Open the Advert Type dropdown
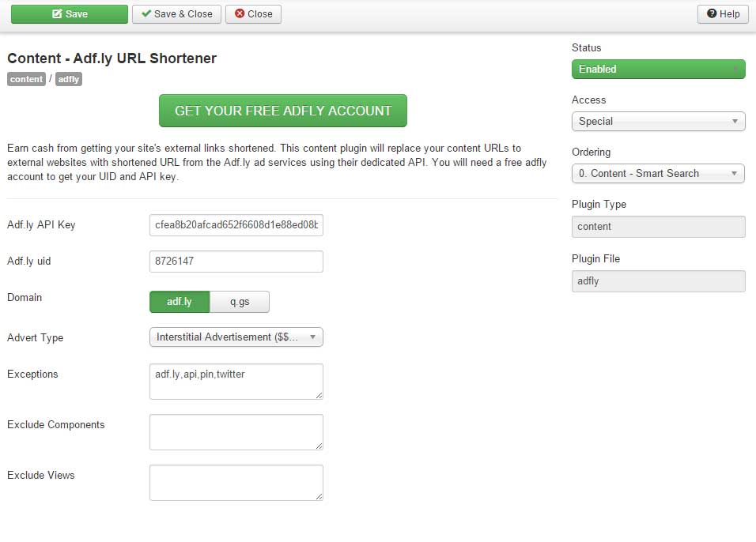Image resolution: width=756 pixels, height=542 pixels. click(x=236, y=337)
